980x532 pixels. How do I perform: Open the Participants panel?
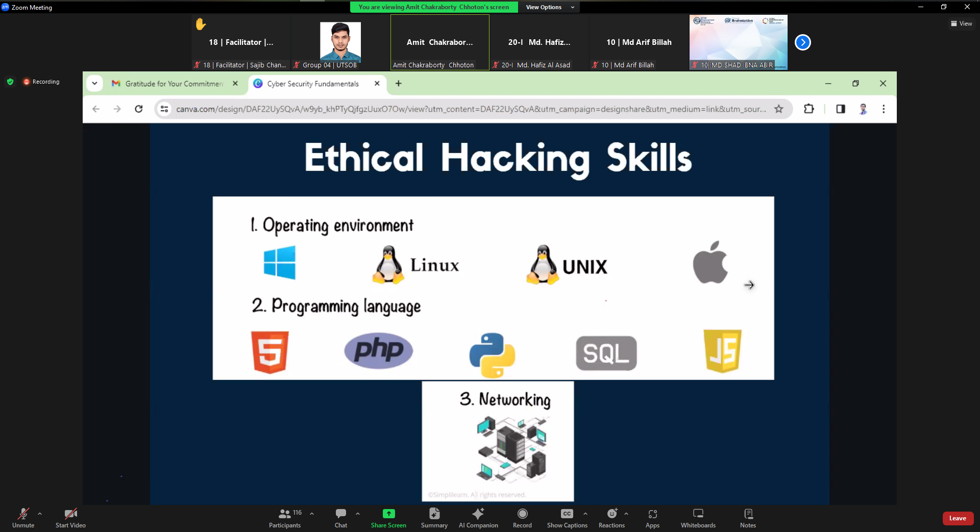pos(285,517)
